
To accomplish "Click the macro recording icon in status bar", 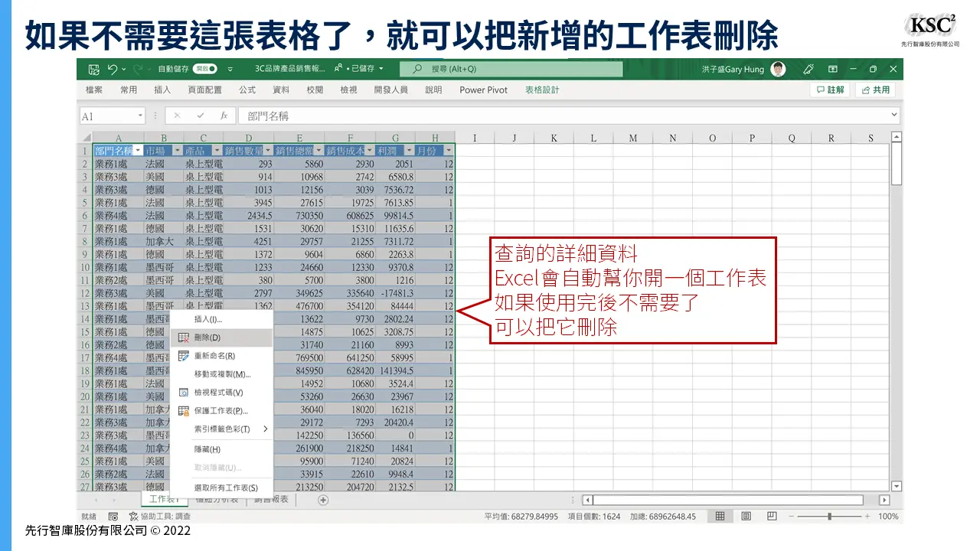I will (x=113, y=517).
